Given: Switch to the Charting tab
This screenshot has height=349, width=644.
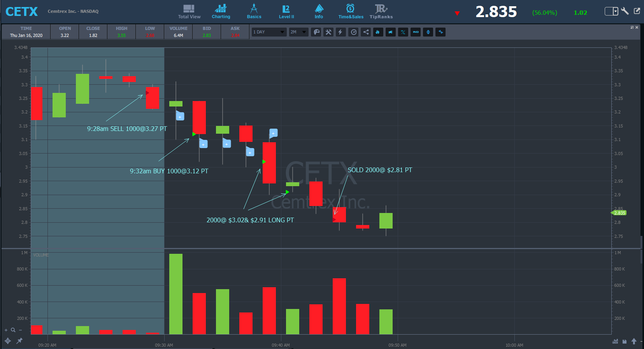Looking at the screenshot, I should 221,11.
